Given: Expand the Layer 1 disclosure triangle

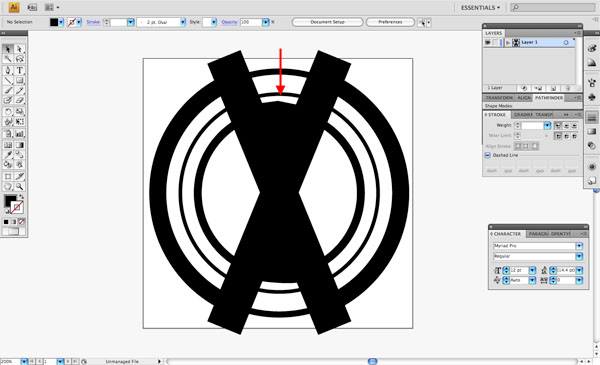Looking at the screenshot, I should [508, 43].
